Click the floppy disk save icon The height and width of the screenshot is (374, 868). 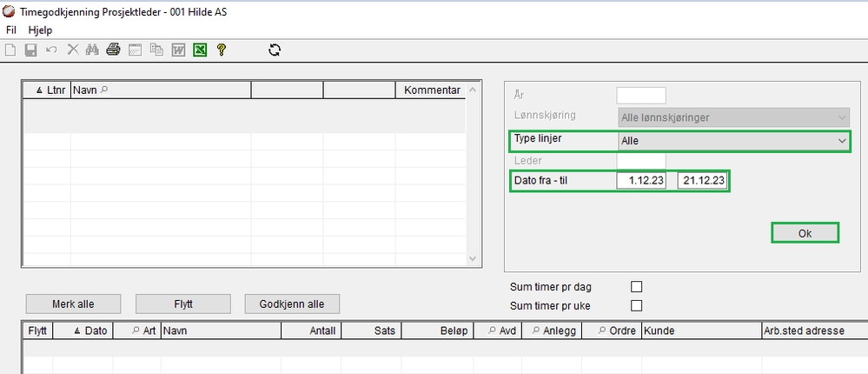click(30, 50)
